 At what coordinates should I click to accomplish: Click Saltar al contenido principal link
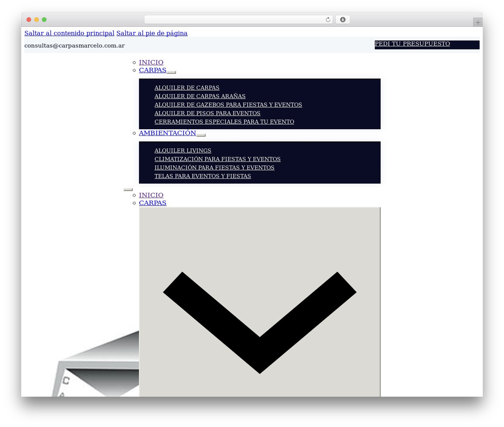[x=69, y=33]
